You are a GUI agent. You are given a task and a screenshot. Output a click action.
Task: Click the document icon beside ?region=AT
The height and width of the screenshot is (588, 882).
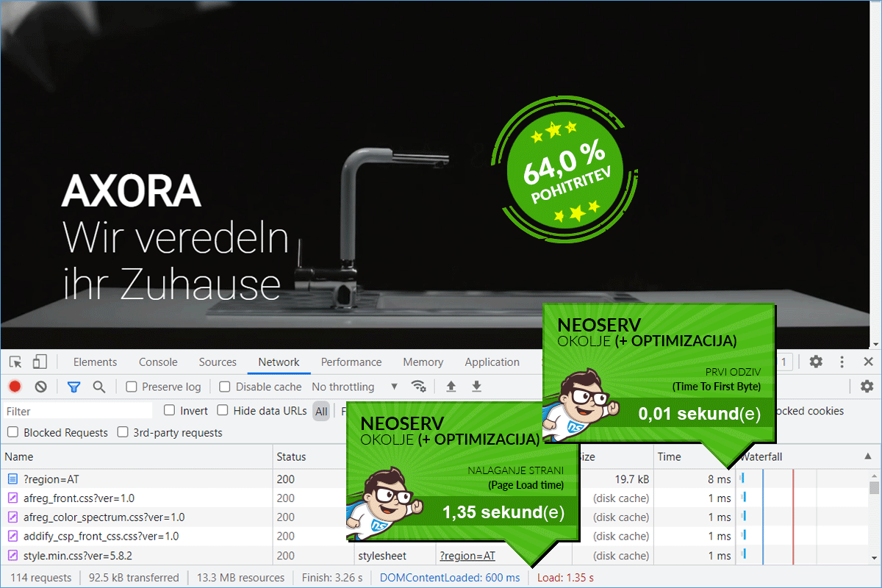pos(12,479)
